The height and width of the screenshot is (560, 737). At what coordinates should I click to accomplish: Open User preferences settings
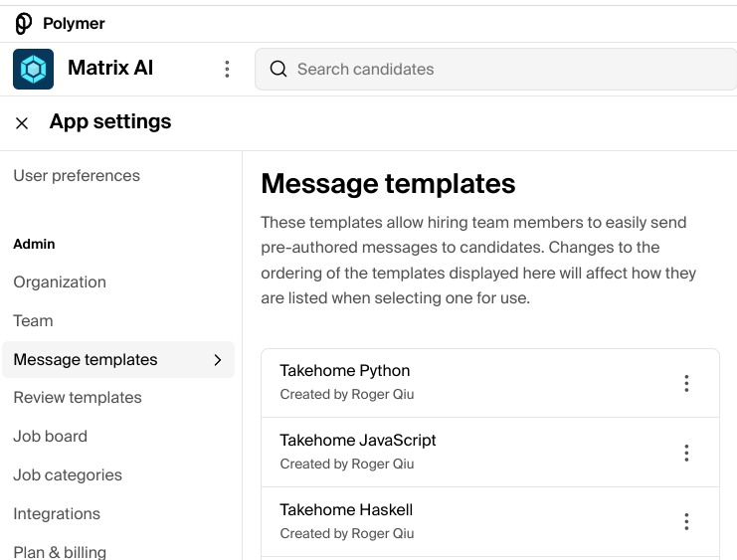click(x=77, y=176)
